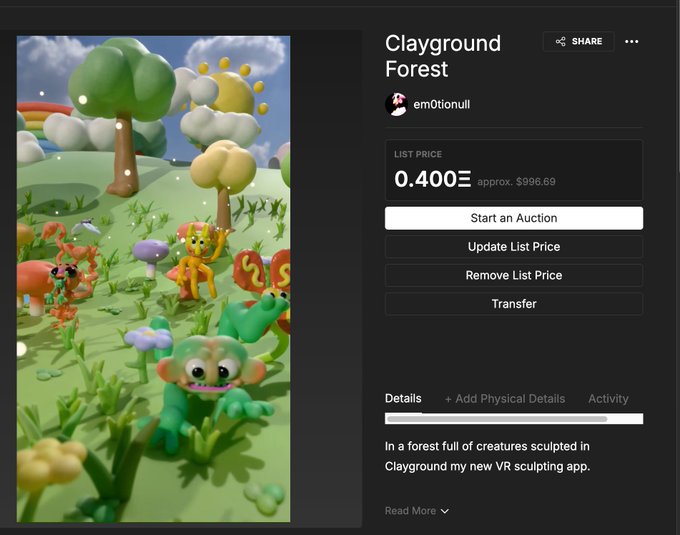680x535 pixels.
Task: Open the three-dot more options menu
Action: 631,42
